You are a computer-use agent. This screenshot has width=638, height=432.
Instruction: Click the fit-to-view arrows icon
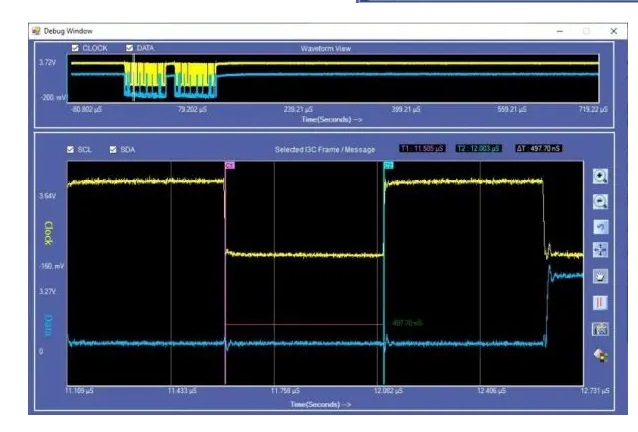pyautogui.click(x=601, y=250)
